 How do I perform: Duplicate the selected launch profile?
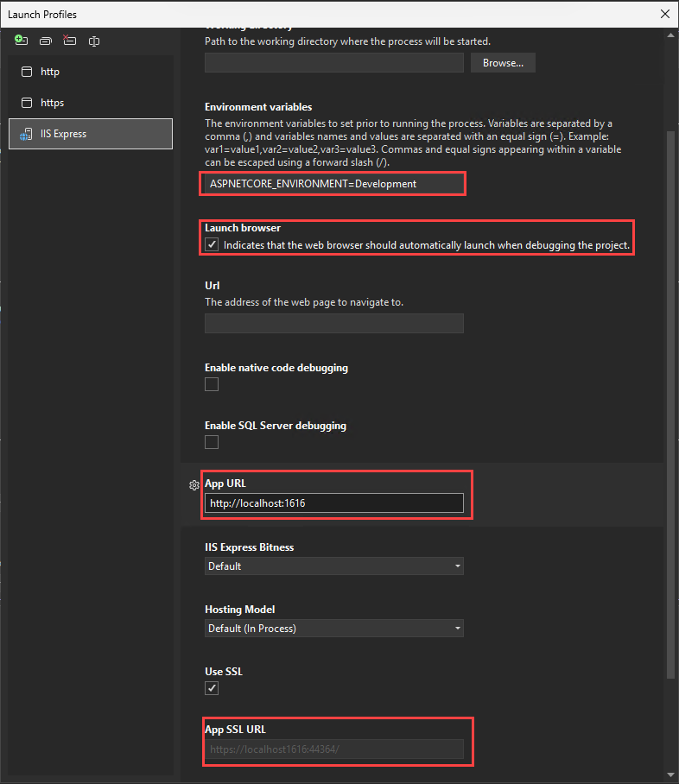[x=45, y=41]
